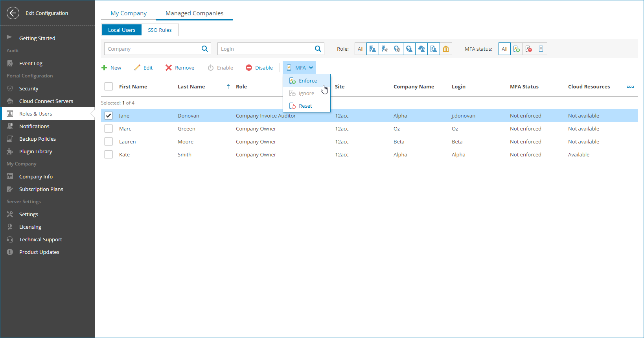Click the Security shield icon in sidebar
Viewport: 644px width, 338px height.
10,88
